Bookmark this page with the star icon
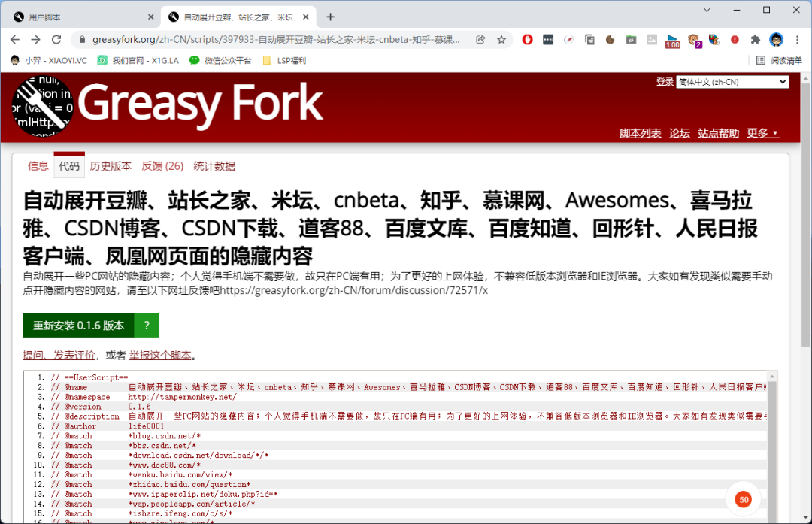The height and width of the screenshot is (524, 812). pyautogui.click(x=501, y=39)
